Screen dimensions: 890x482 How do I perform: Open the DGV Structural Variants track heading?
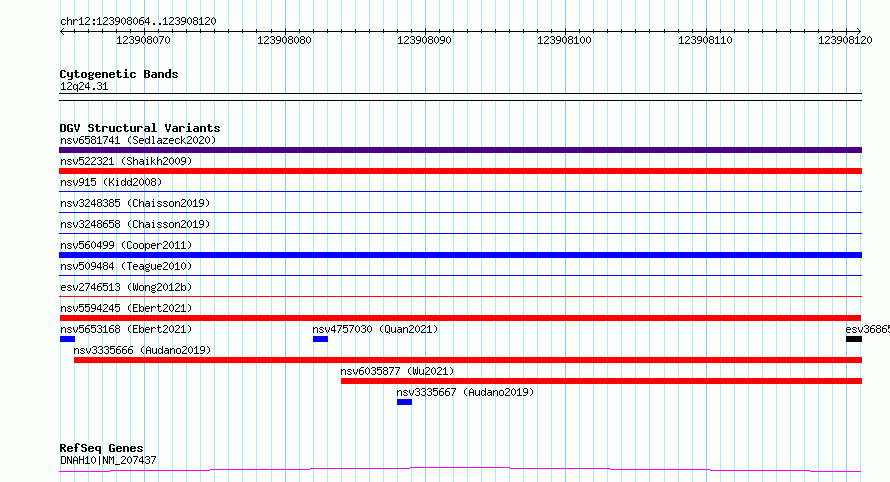tap(140, 128)
